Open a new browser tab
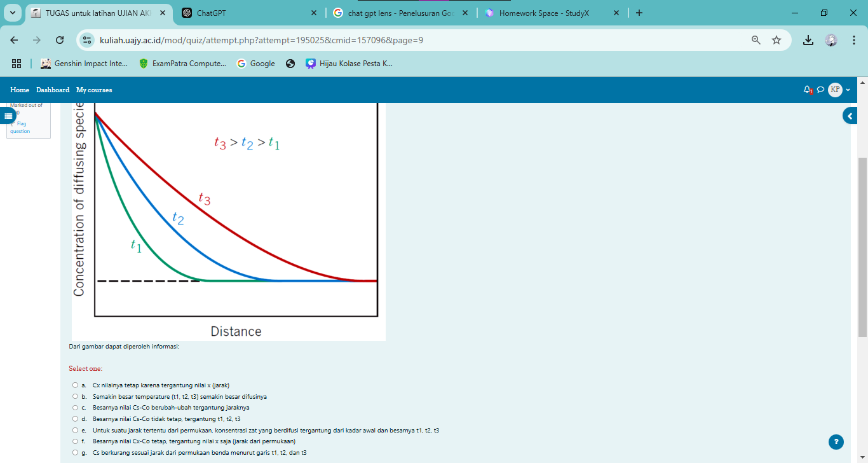868x463 pixels. click(639, 13)
